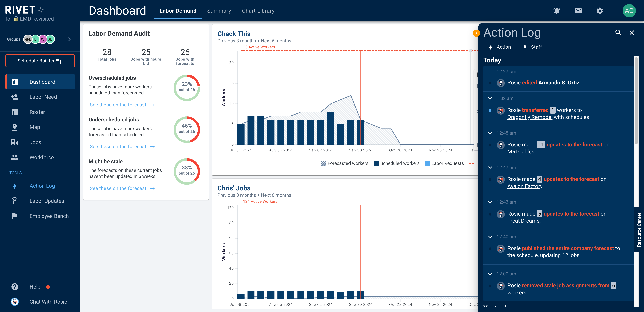Open Labor Need in the sidebar
Image resolution: width=644 pixels, height=312 pixels.
click(x=40, y=97)
